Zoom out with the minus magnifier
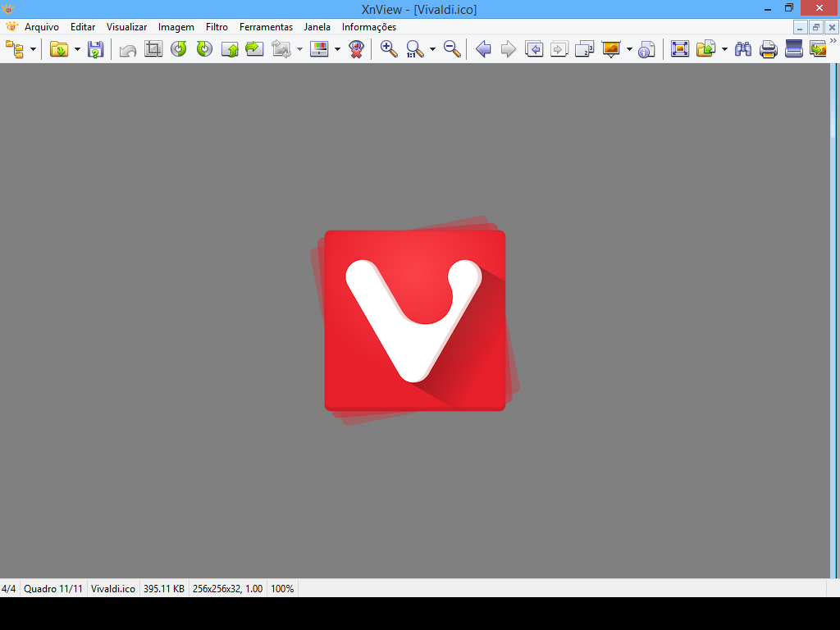Screen dimensions: 840x630 coord(452,49)
